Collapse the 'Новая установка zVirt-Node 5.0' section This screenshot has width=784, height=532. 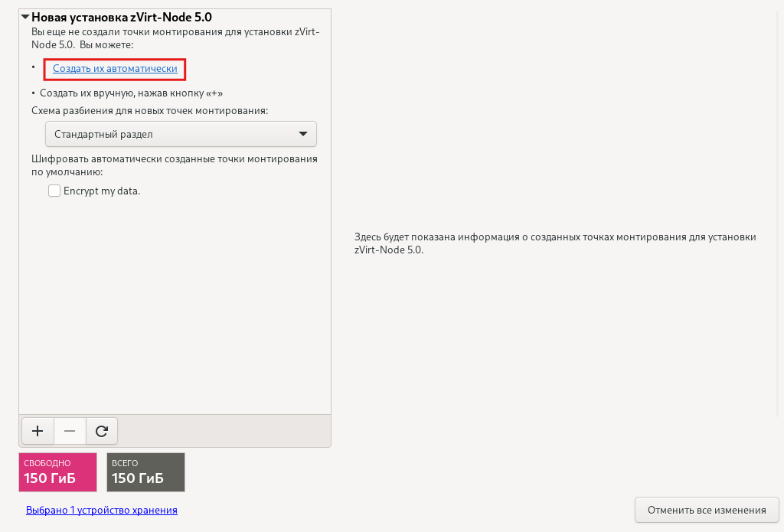click(25, 17)
